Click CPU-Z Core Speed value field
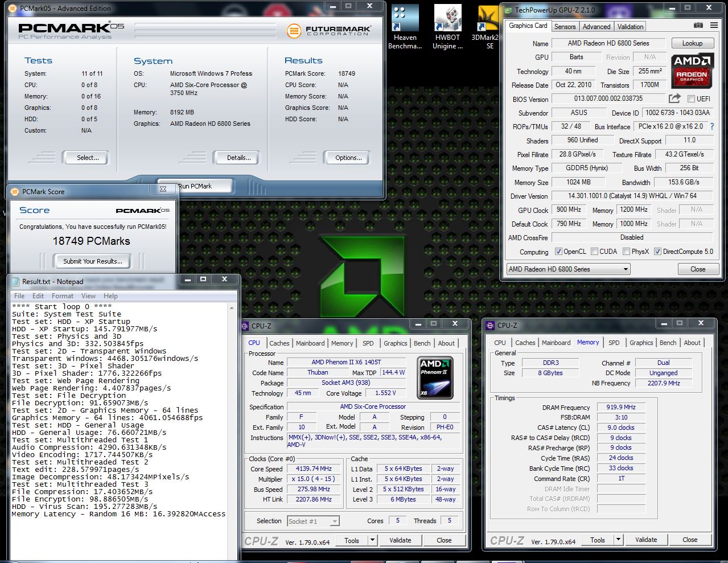The height and width of the screenshot is (563, 728). coord(314,469)
